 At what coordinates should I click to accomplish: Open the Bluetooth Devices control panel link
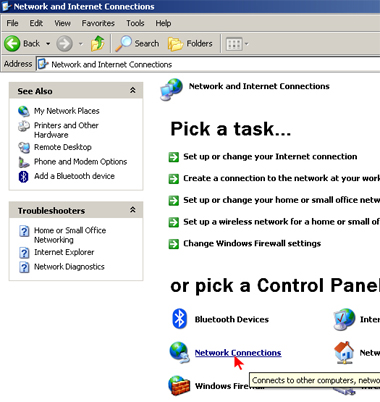click(x=232, y=319)
